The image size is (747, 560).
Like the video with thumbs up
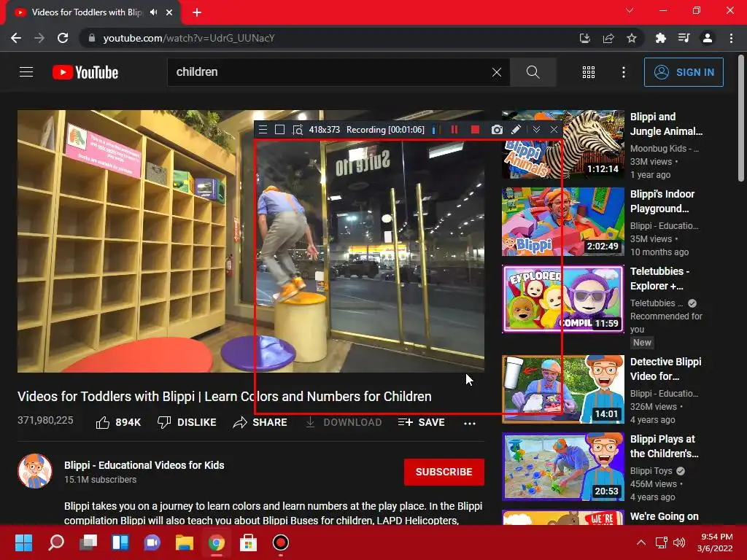point(118,422)
